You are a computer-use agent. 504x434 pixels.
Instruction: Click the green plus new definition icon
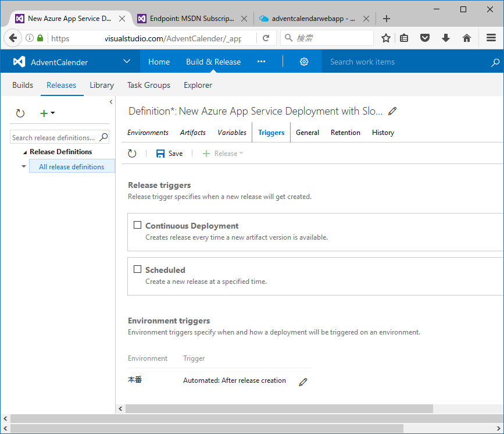(x=44, y=113)
